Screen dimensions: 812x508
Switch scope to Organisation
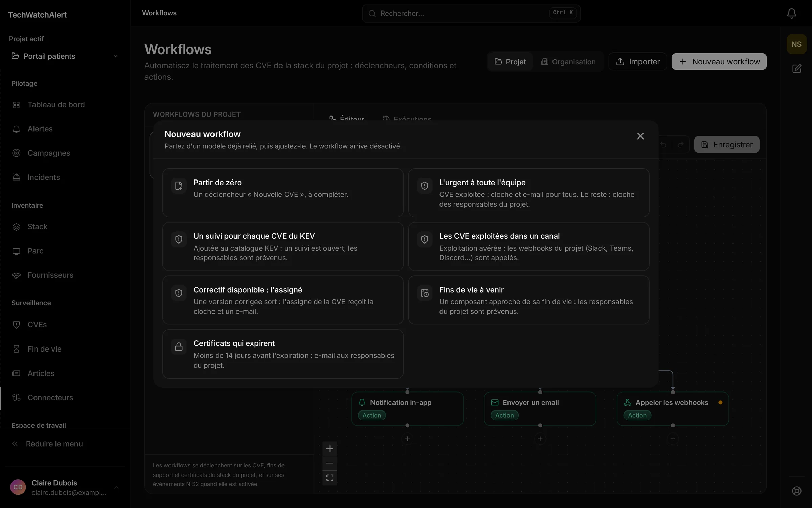coord(568,62)
